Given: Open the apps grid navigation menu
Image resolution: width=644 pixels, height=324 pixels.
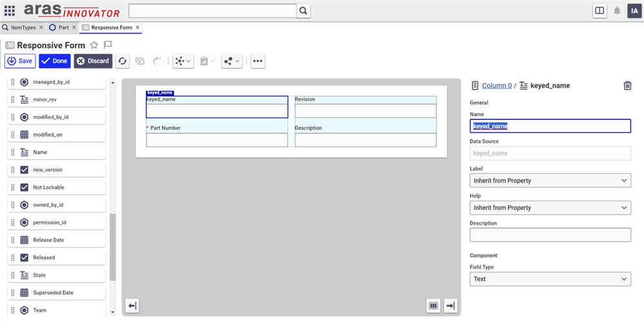Looking at the screenshot, I should click(x=10, y=11).
